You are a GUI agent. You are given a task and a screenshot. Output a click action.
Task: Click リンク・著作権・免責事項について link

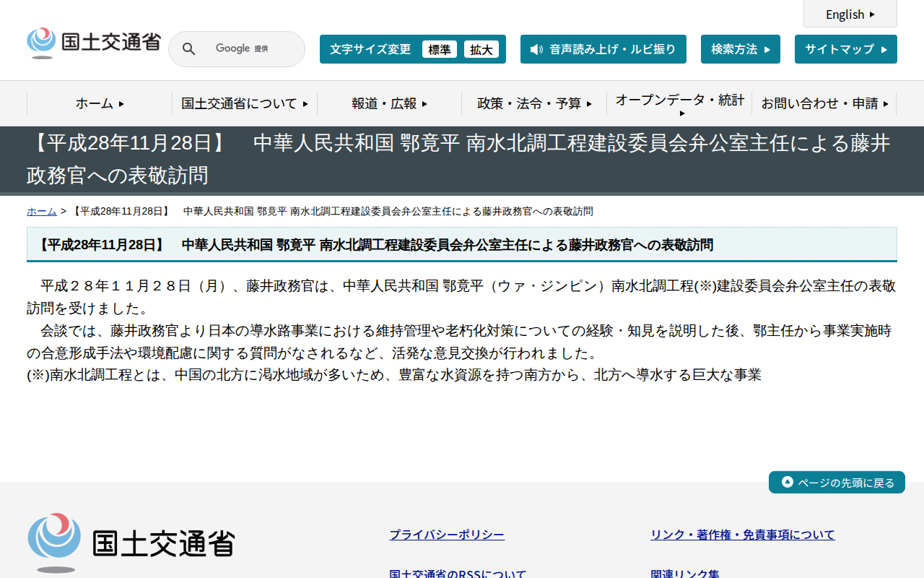(x=742, y=534)
